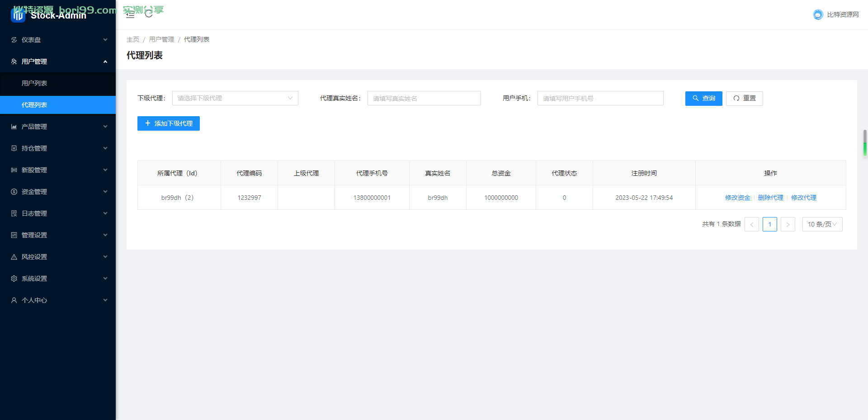The height and width of the screenshot is (420, 868).
Task: Select the 代理列表 submenu item
Action: [58, 105]
